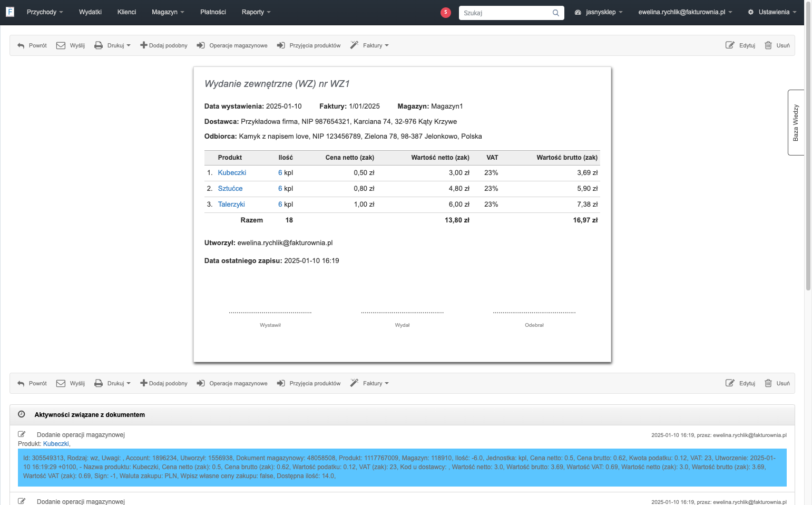Expand top toolbar Faktury dropdown
Viewport: 812px width, 505px height.
pyautogui.click(x=369, y=45)
